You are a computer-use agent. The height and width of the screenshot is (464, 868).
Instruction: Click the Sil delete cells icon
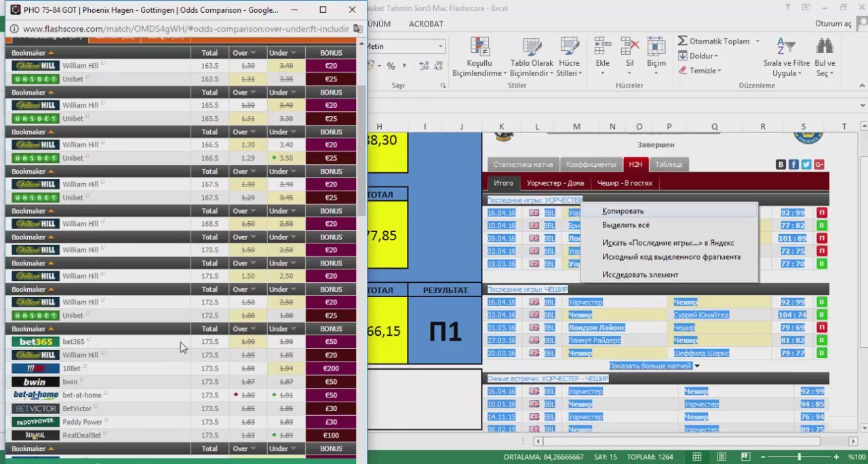629,46
